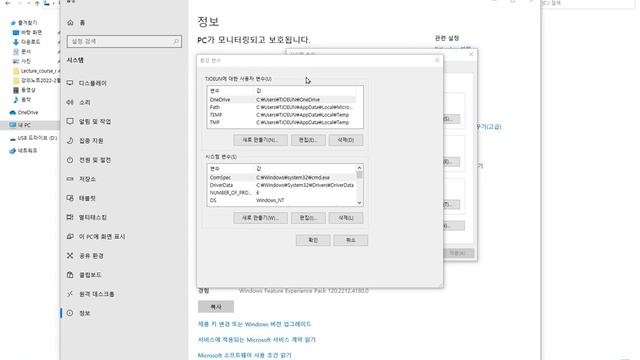Open Lecture_course folder in Explorer
The width and height of the screenshot is (640, 360).
click(36, 71)
